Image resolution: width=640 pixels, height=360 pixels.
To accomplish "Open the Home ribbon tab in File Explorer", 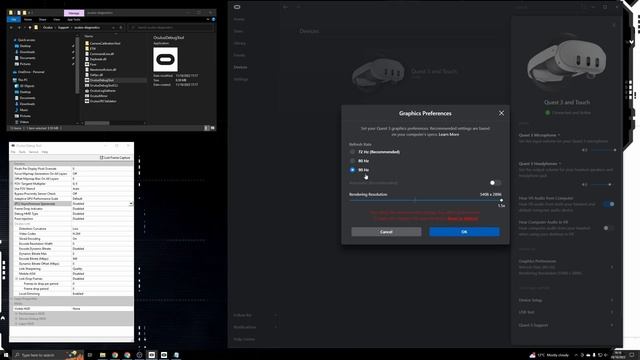I will click(28, 19).
